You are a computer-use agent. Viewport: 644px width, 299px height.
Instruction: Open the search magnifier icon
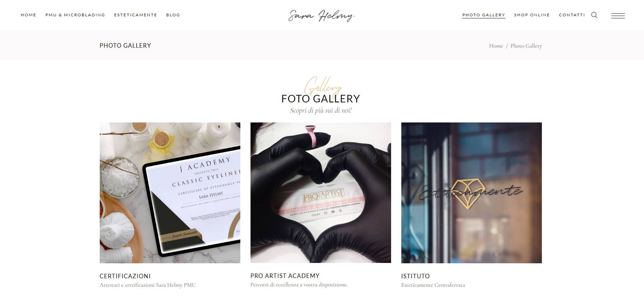click(594, 15)
